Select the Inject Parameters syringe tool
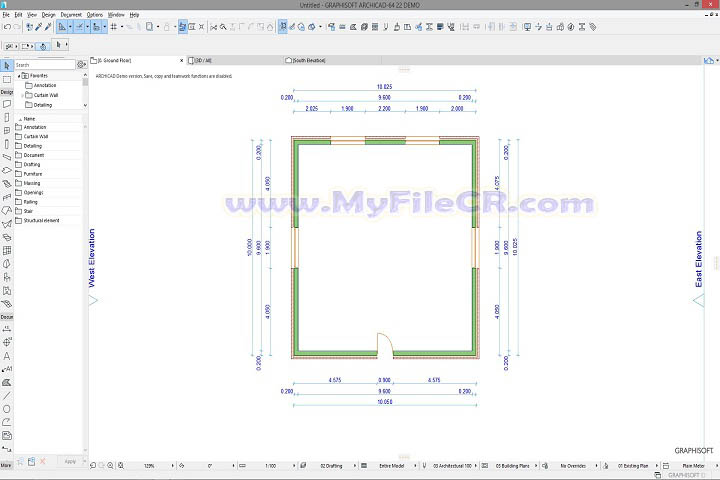This screenshot has height=480, width=720. pyautogui.click(x=48, y=27)
